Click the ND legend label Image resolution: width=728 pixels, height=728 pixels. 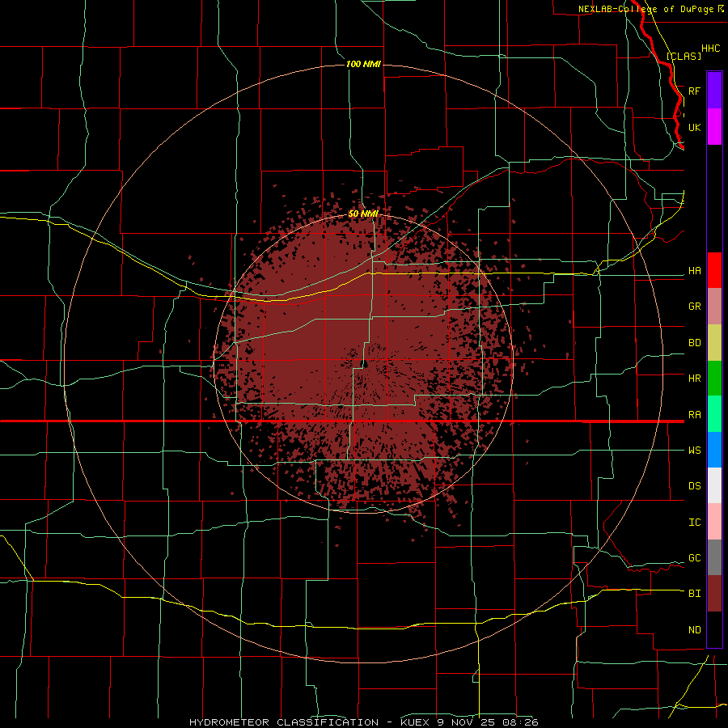point(694,630)
